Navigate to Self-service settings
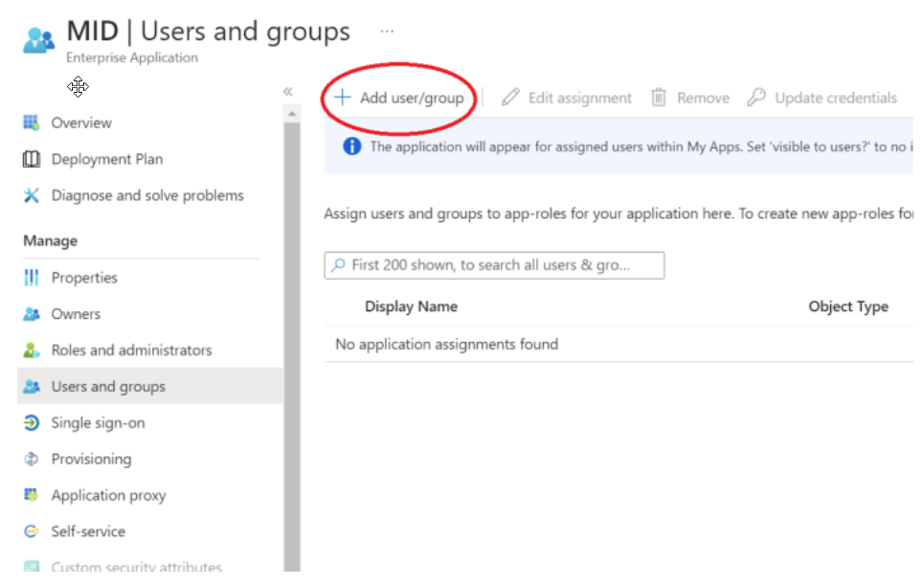924x586 pixels. 88,531
